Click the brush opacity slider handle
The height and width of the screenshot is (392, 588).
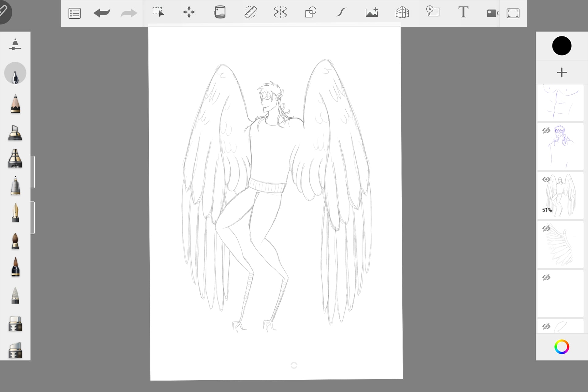pos(32,218)
